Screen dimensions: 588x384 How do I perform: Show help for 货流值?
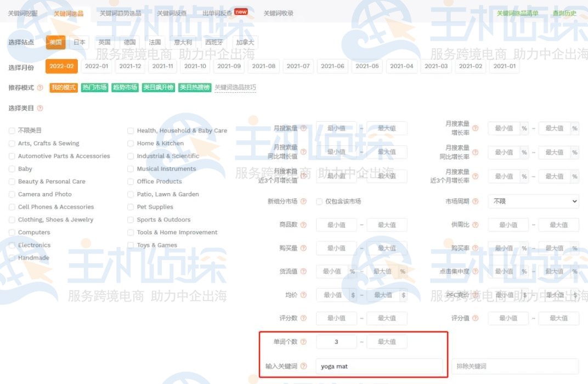304,271
